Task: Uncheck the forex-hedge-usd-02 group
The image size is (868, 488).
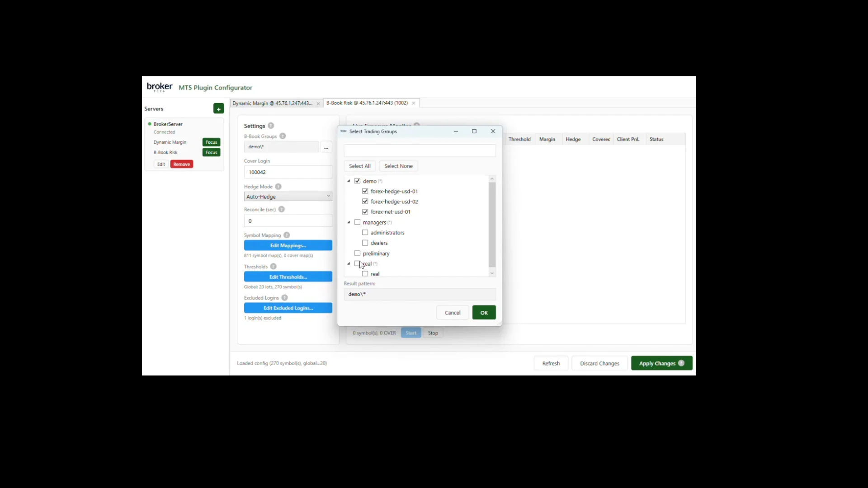Action: (365, 201)
